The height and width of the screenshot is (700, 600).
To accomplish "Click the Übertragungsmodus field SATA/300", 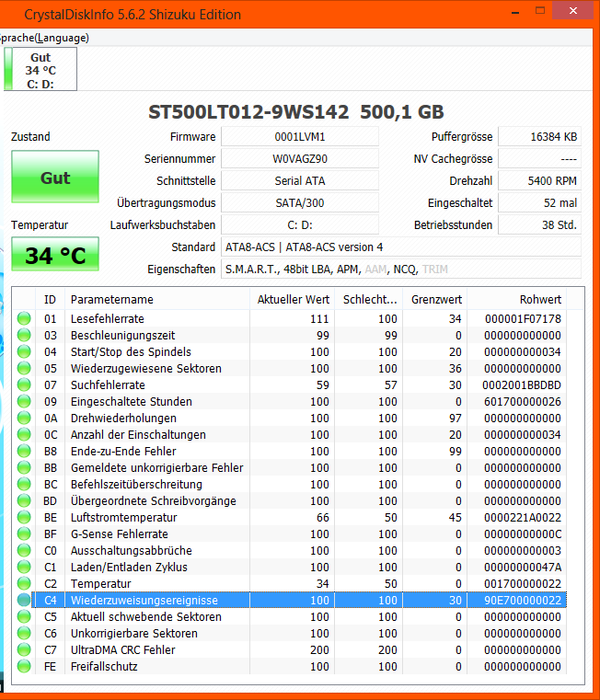I will pos(300,202).
